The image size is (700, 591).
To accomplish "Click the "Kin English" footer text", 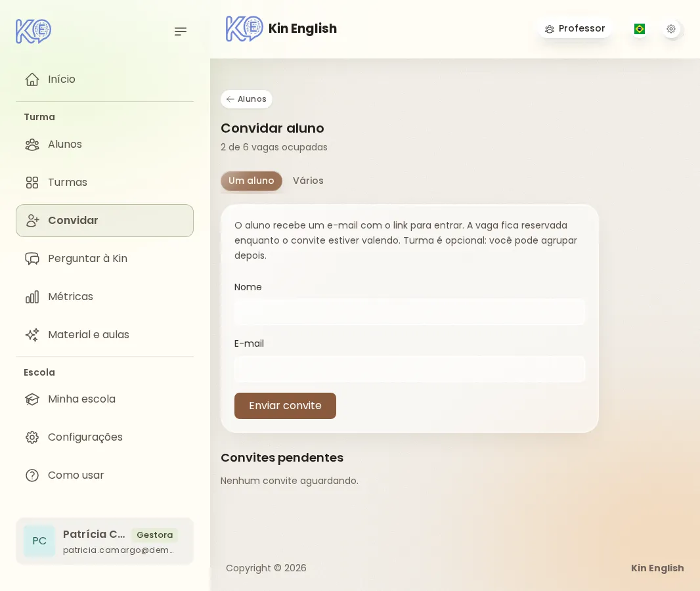I will click(657, 568).
